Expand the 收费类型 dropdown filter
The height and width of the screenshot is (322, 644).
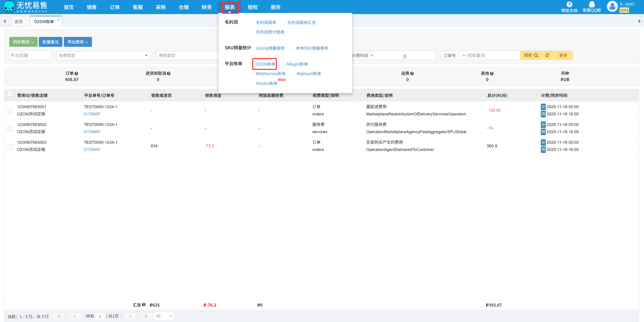click(103, 56)
